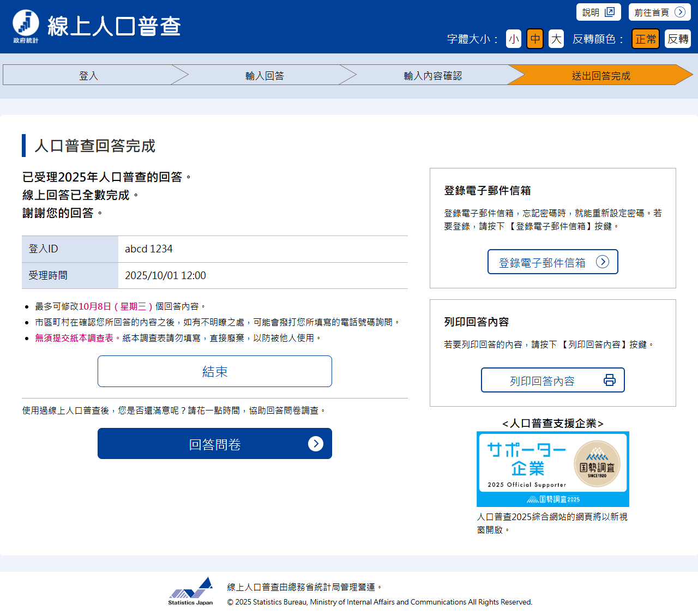This screenshot has width=698, height=616.
Task: Open the 說明 help page
Action: tap(592, 12)
